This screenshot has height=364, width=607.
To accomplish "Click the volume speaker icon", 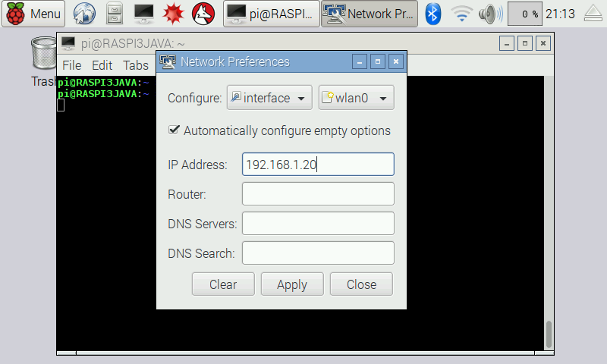I will point(491,14).
